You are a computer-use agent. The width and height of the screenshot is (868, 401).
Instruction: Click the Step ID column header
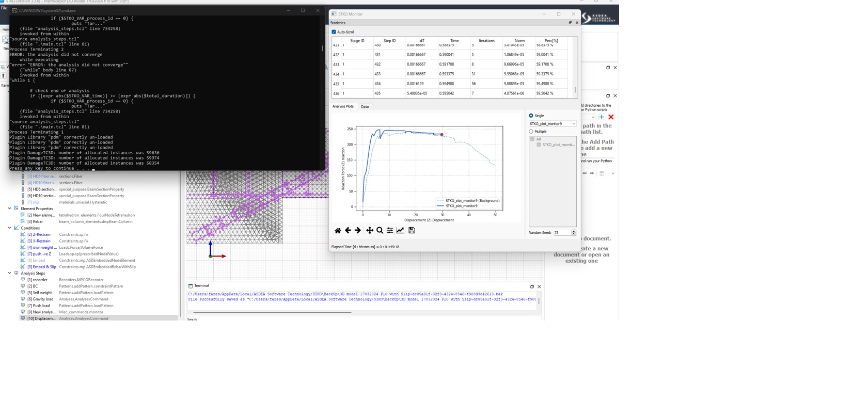pyautogui.click(x=390, y=41)
